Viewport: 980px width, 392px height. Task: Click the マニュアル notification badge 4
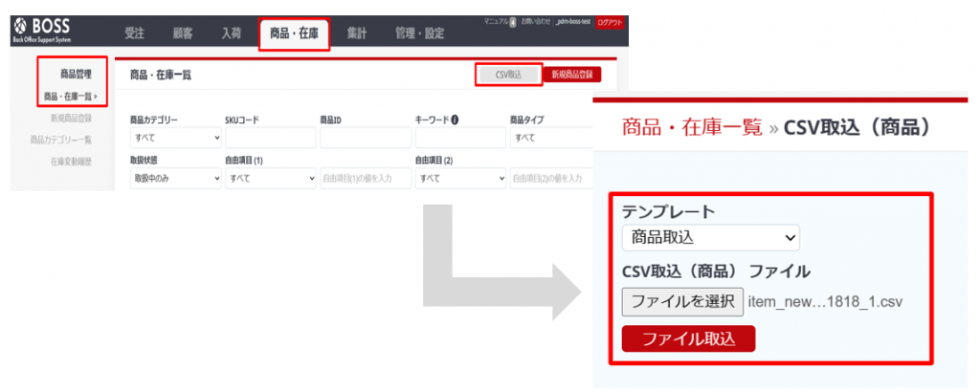click(x=513, y=23)
